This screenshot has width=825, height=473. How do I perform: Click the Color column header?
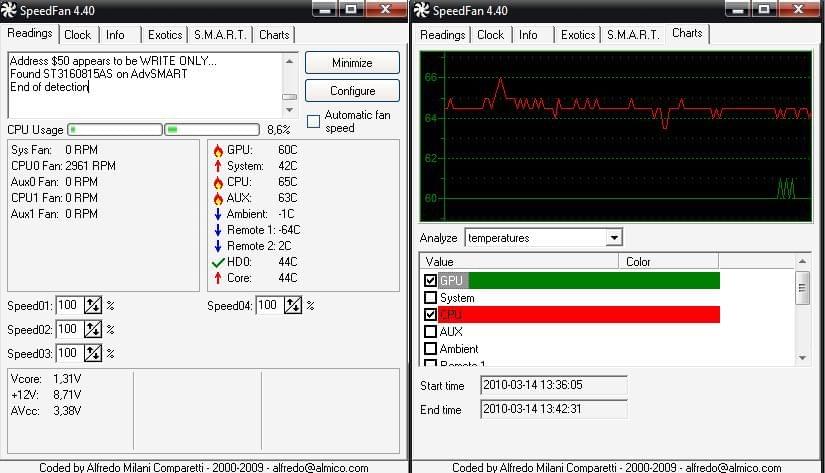click(x=669, y=261)
